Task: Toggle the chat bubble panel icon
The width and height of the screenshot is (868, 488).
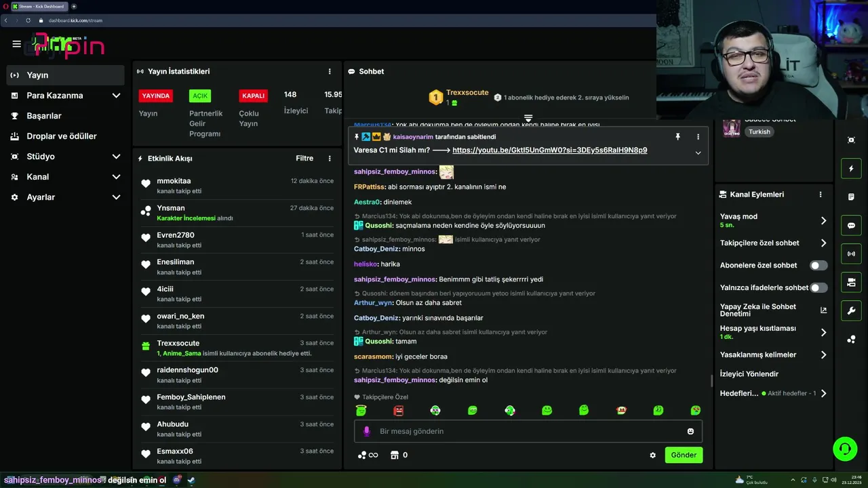Action: coord(851,226)
